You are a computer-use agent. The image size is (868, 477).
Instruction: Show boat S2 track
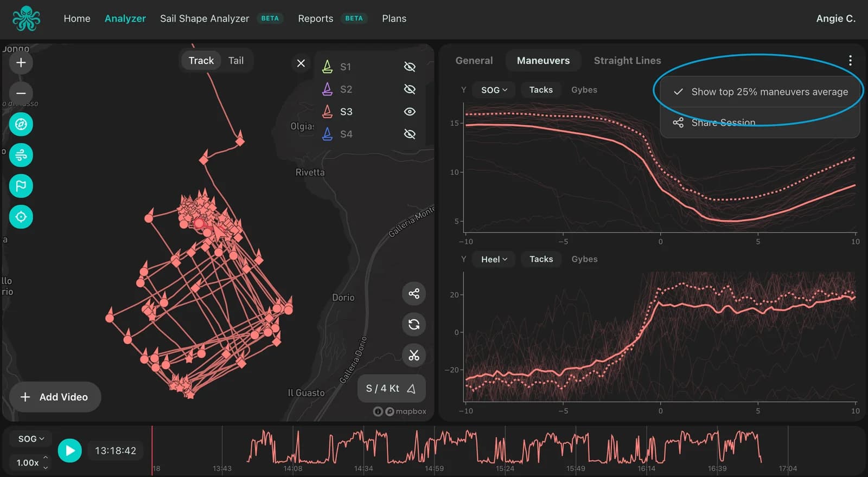pos(410,89)
